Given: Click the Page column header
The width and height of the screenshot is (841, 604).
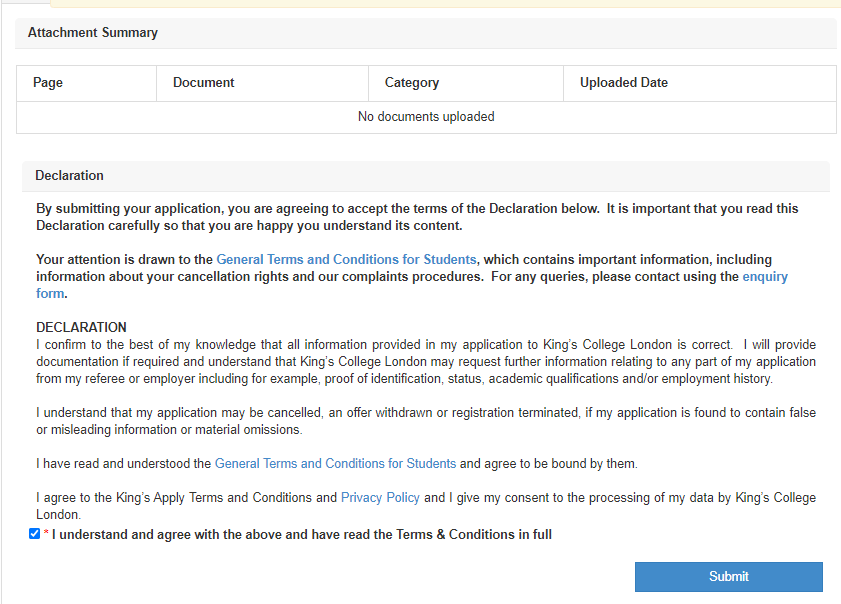Looking at the screenshot, I should (x=48, y=83).
